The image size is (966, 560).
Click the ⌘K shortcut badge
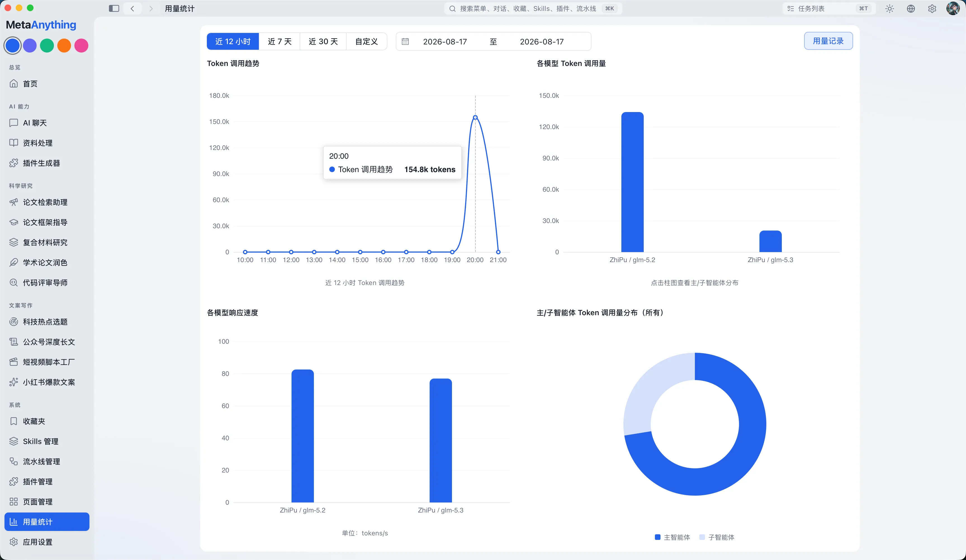(610, 8)
